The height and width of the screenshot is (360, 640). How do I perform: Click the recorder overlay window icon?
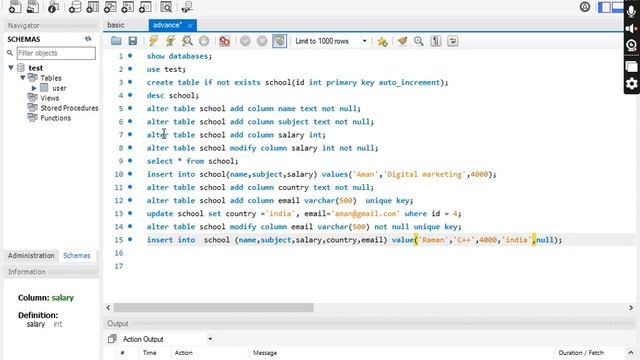pos(631,67)
